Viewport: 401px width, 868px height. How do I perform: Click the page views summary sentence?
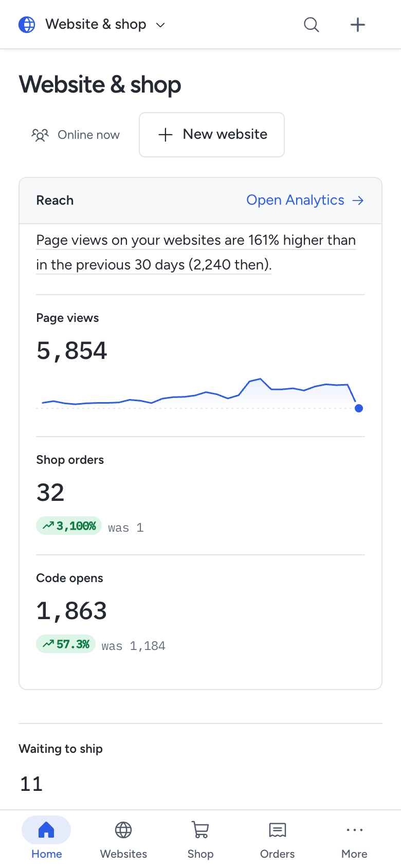(196, 252)
